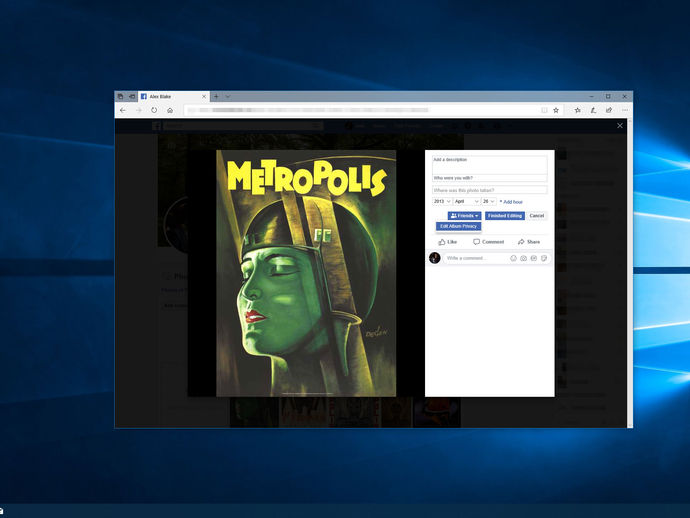Click the Add notes pen icon

pyautogui.click(x=593, y=110)
